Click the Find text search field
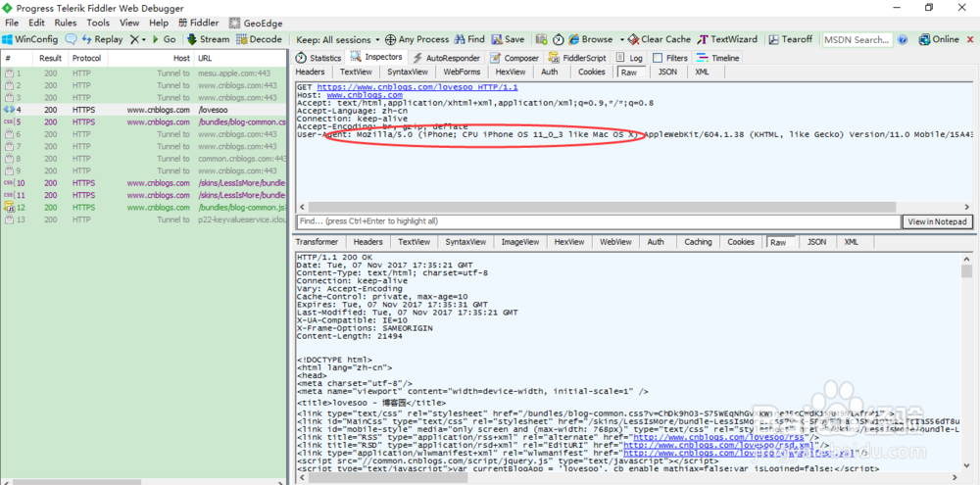Image resolution: width=980 pixels, height=485 pixels. 599,221
